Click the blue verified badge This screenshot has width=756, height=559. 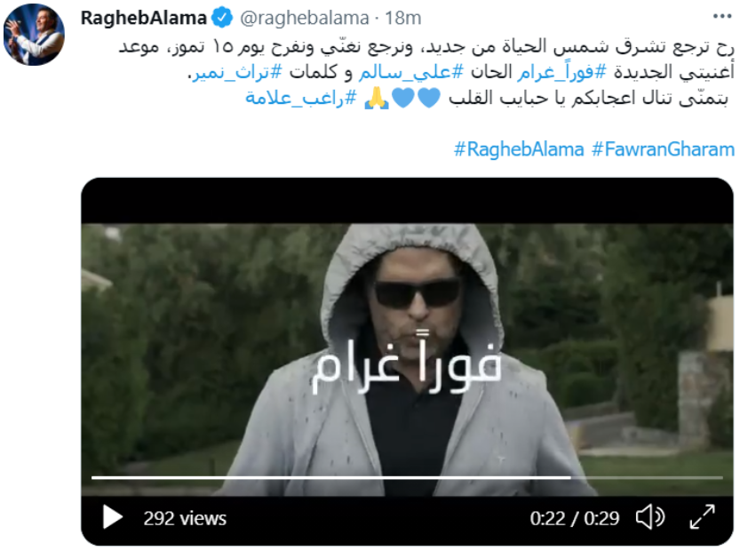222,18
